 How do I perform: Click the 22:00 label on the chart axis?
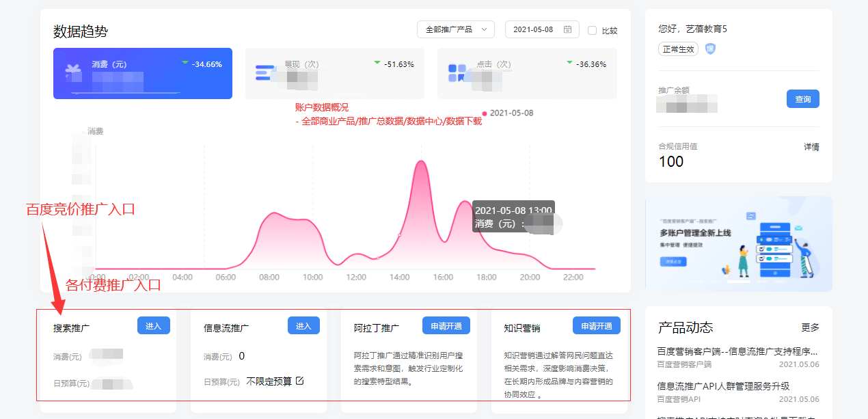(x=573, y=278)
